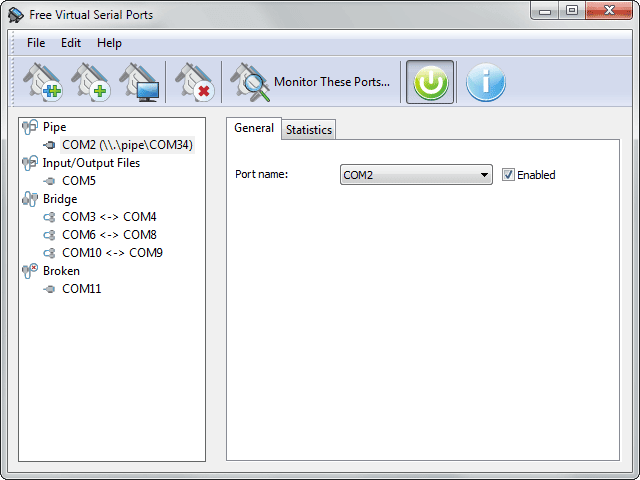
Task: Select the Pipe group in tree
Action: coord(54,127)
